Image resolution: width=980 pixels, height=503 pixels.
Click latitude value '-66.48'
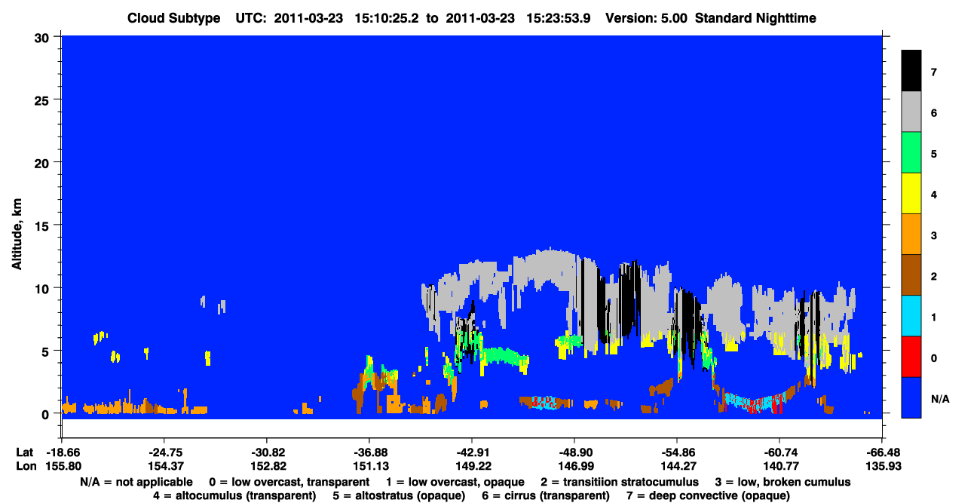click(883, 452)
